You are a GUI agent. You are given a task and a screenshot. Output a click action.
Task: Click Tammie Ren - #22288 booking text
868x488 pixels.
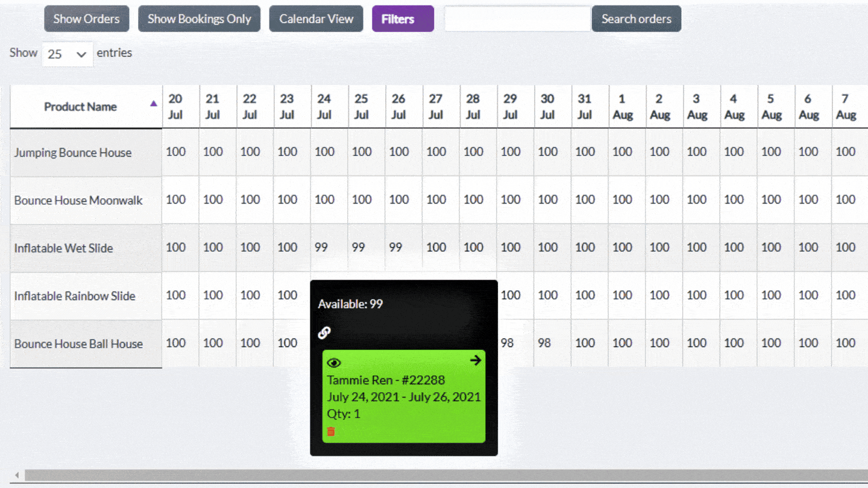tap(386, 380)
